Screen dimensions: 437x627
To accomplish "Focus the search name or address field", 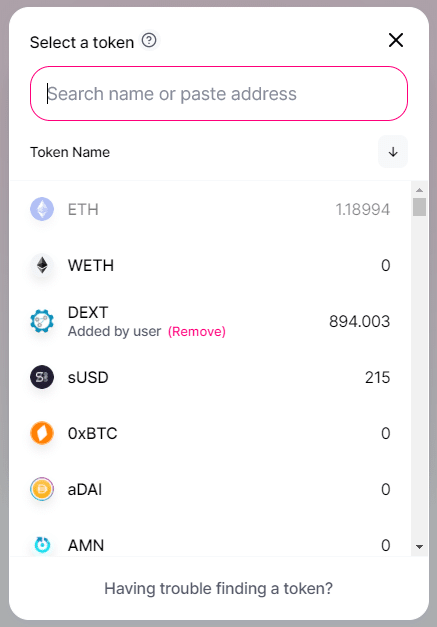I will [x=219, y=94].
